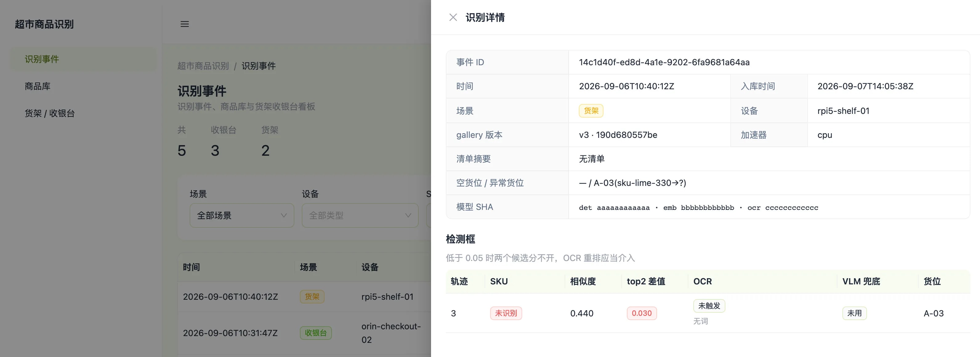The height and width of the screenshot is (357, 980).
Task: Click the 轨迹 column header
Action: point(459,281)
